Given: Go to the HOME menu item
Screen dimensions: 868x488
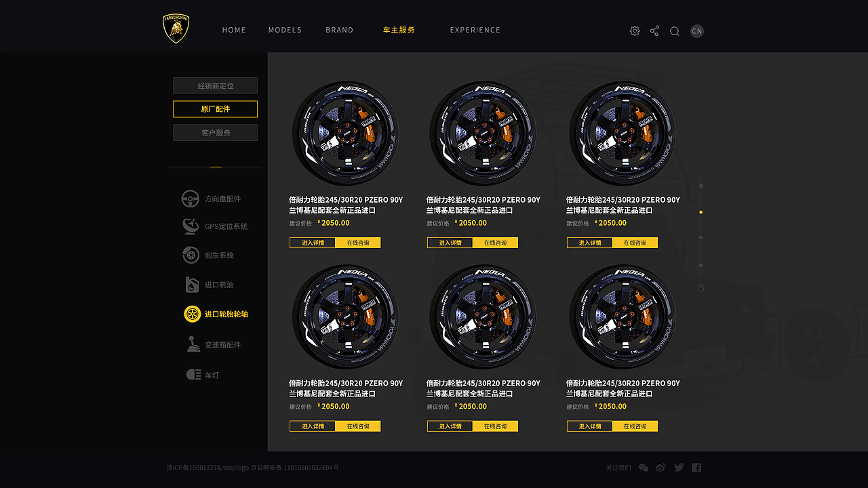Looking at the screenshot, I should (x=234, y=30).
